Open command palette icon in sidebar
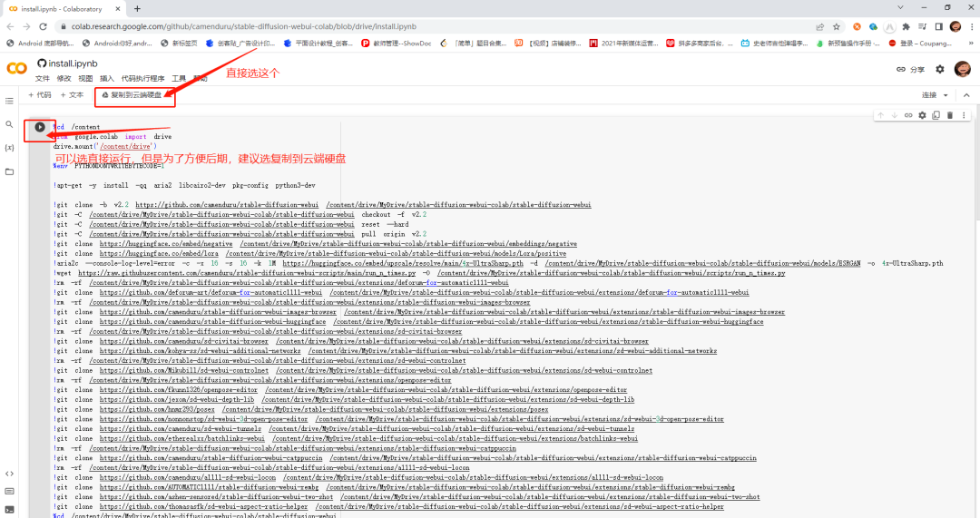This screenshot has width=980, height=518. tap(9, 491)
